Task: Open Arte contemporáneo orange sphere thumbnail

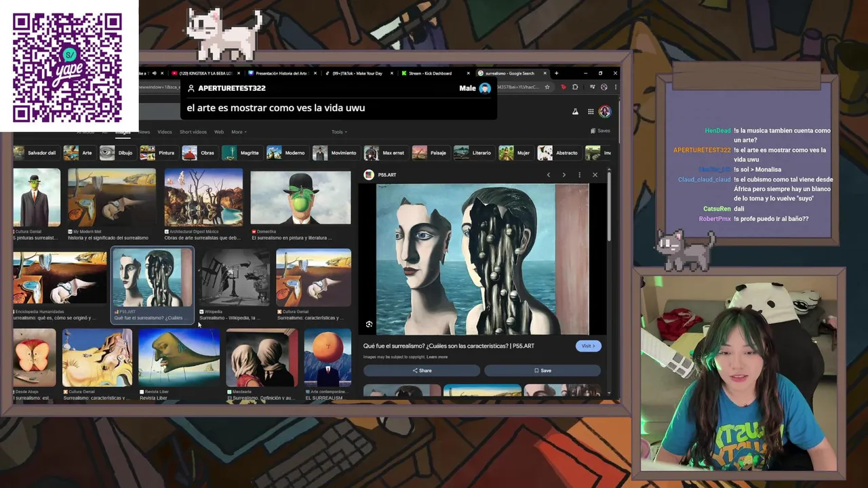Action: (328, 358)
